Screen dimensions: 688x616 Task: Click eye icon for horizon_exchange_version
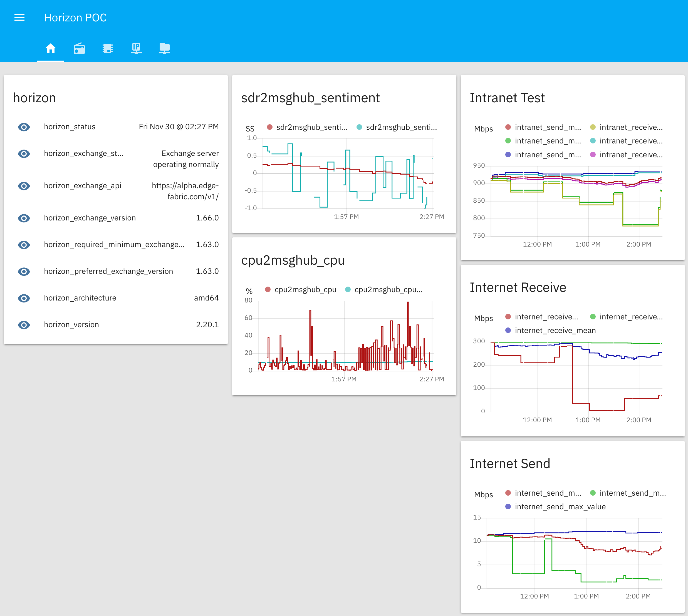24,218
